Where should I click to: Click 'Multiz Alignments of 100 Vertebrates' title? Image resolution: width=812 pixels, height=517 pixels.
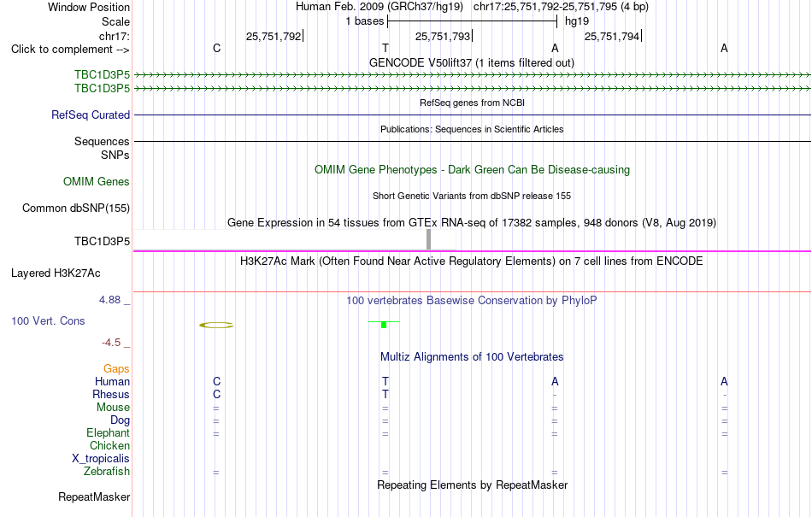(x=472, y=357)
